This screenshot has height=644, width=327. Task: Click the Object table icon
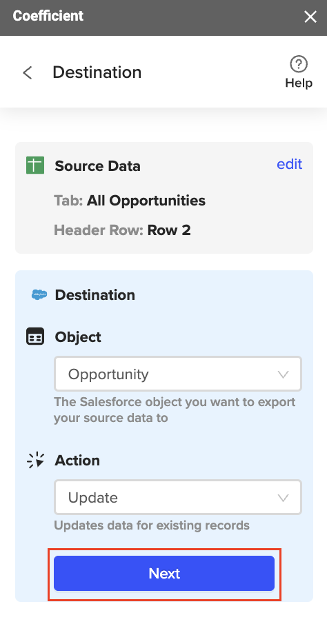pyautogui.click(x=35, y=336)
